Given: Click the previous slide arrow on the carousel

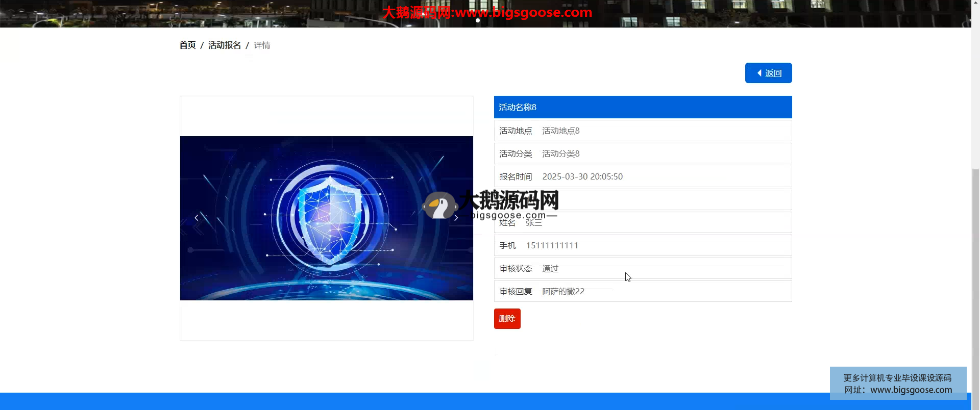Looking at the screenshot, I should pyautogui.click(x=197, y=218).
